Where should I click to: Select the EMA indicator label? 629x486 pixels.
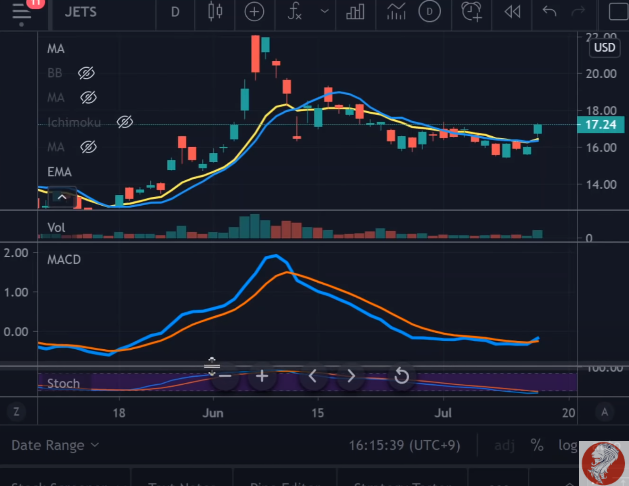[x=59, y=172]
